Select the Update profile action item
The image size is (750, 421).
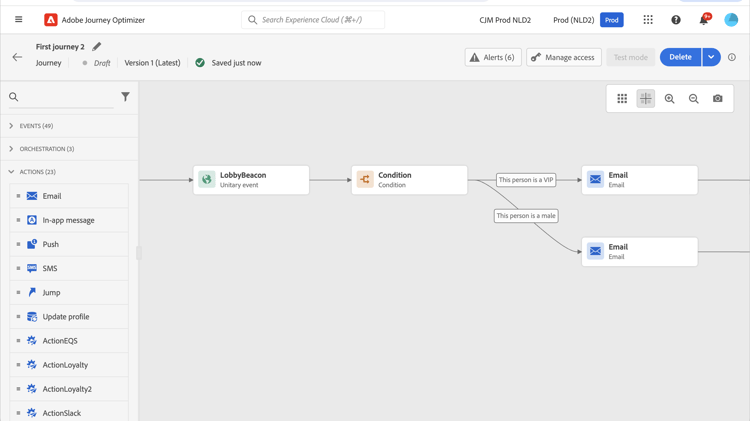(x=66, y=317)
